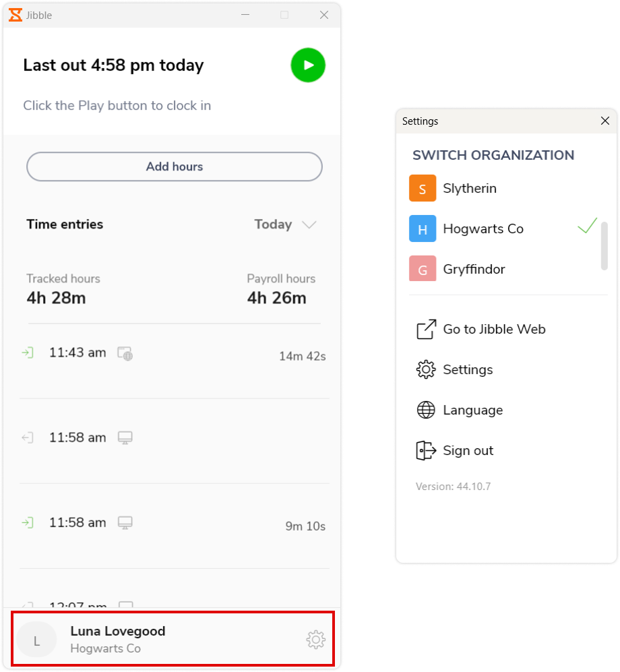620x672 pixels.
Task: Click the gear icon beside Settings menu item
Action: click(x=426, y=369)
